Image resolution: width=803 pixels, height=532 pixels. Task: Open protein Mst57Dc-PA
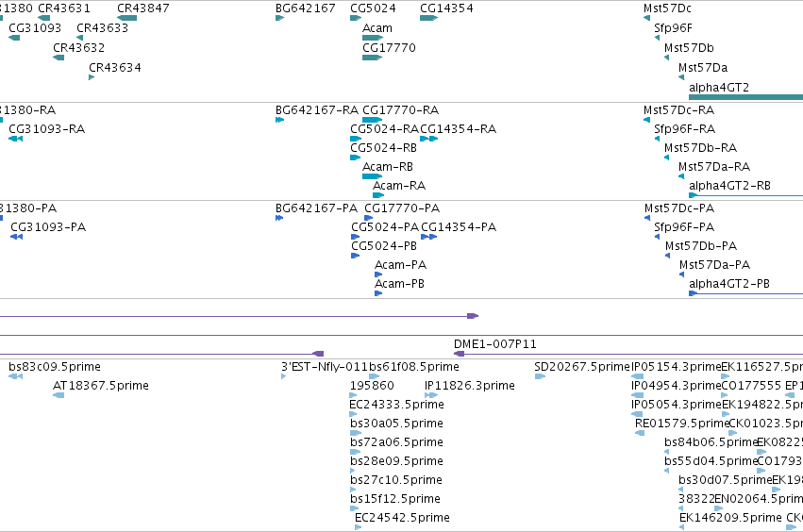click(x=679, y=208)
